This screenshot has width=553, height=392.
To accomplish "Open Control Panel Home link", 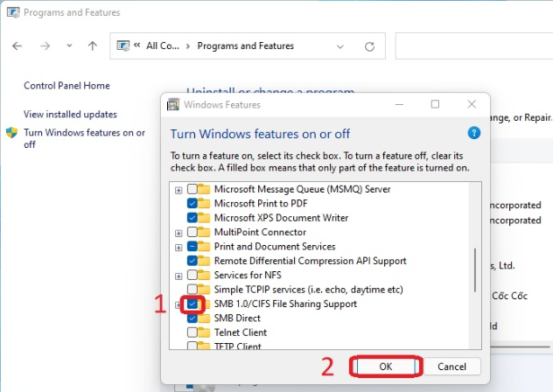I will coord(66,86).
